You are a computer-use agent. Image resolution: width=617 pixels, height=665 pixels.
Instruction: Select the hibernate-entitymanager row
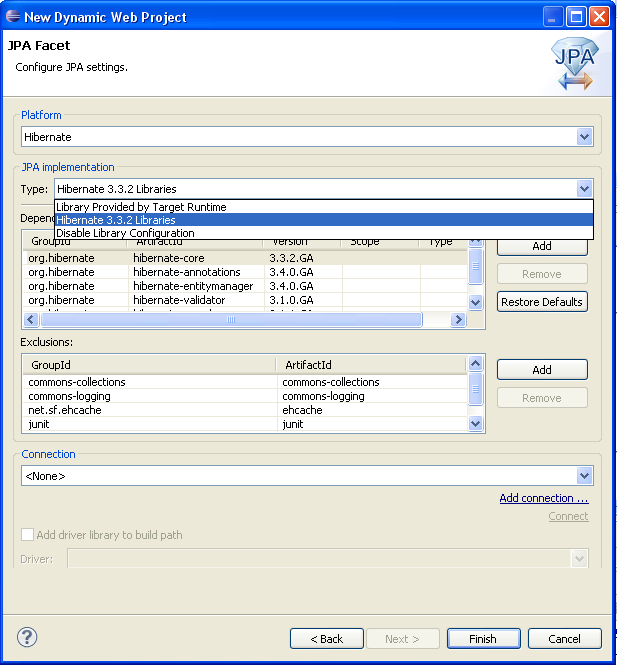click(245, 286)
